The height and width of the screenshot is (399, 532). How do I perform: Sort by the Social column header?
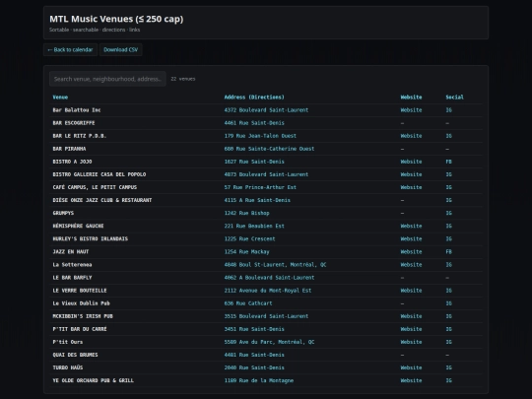(454, 97)
